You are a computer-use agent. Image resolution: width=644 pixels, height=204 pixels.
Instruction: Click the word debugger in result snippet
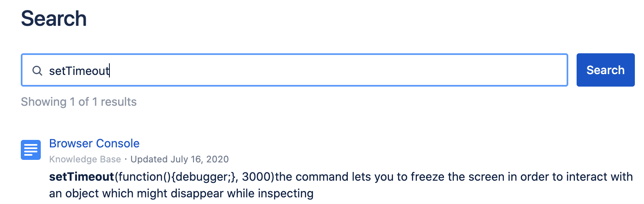point(205,177)
